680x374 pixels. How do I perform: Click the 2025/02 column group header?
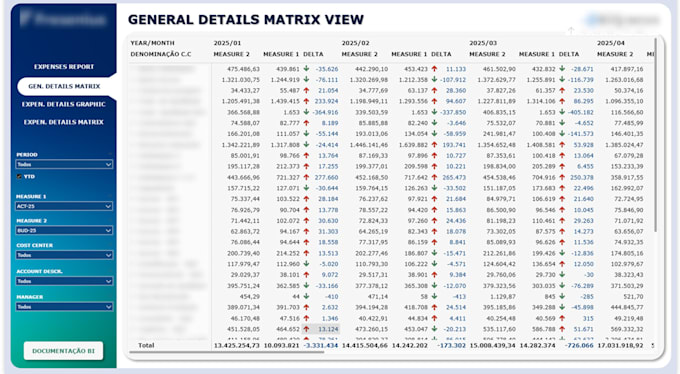(x=356, y=43)
